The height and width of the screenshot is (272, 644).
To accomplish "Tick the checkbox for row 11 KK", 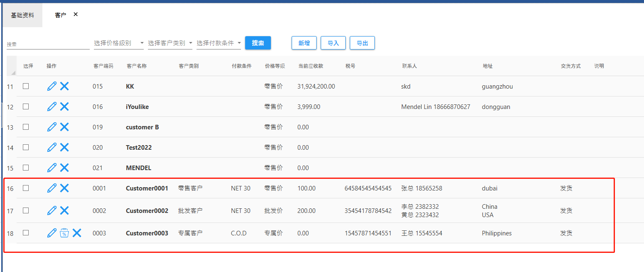I will coord(26,86).
